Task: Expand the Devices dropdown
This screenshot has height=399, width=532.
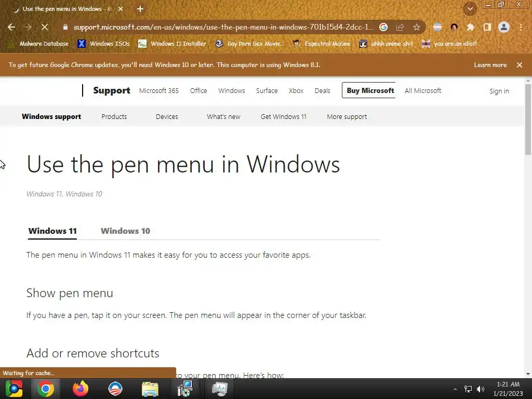Action: click(167, 116)
